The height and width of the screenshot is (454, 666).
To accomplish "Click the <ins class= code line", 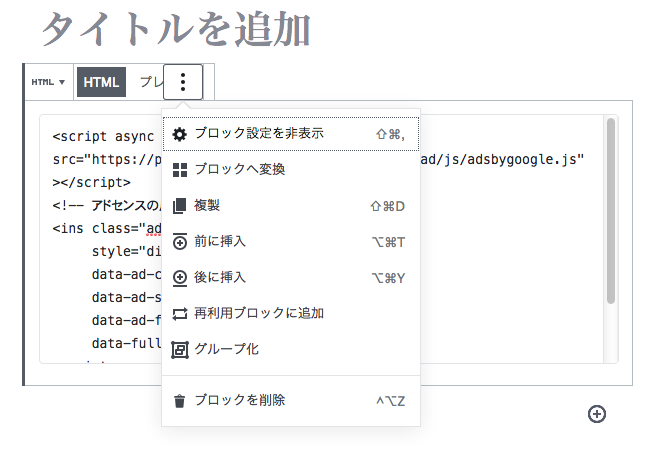I will 107,228.
